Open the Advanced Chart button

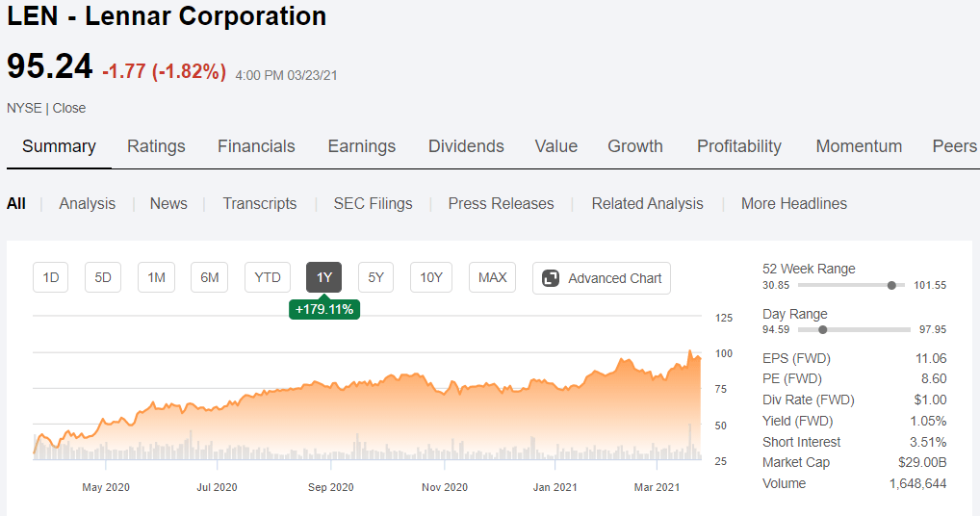tap(602, 278)
